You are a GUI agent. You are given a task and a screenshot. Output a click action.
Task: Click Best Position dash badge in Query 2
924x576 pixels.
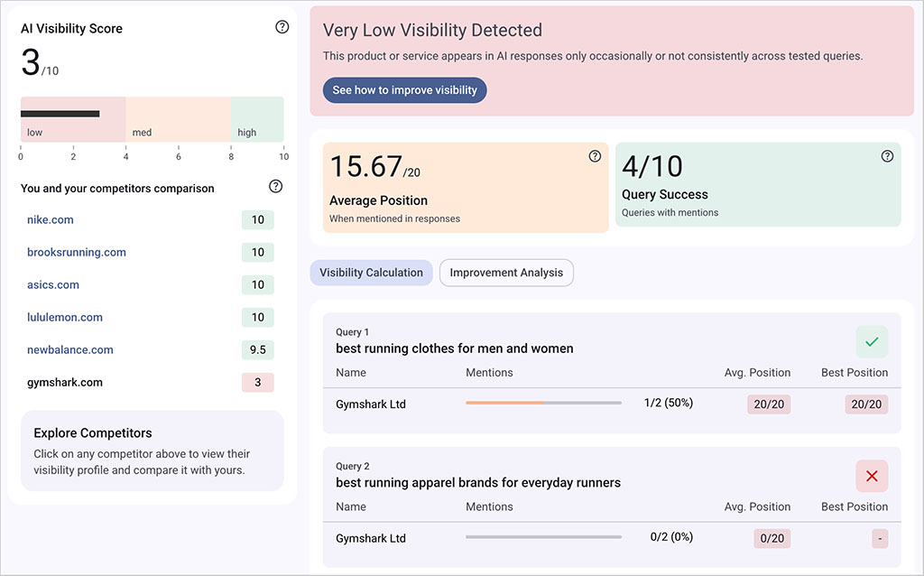[880, 538]
